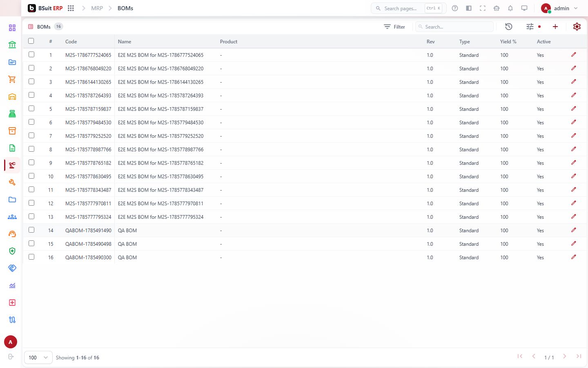Screen dimensions: 588x368
Task: Click the robot assistant icon in header
Action: click(497, 8)
